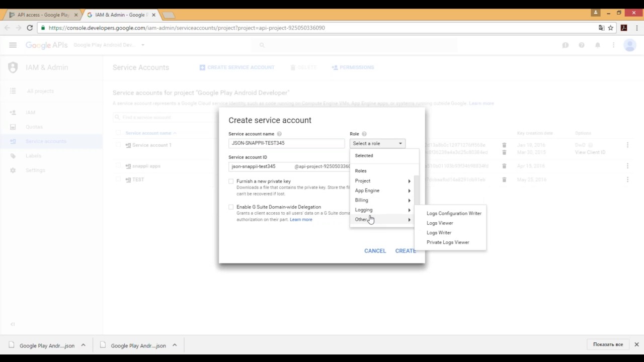Click the CANCEL button in dialog
The image size is (644, 362).
[375, 251]
